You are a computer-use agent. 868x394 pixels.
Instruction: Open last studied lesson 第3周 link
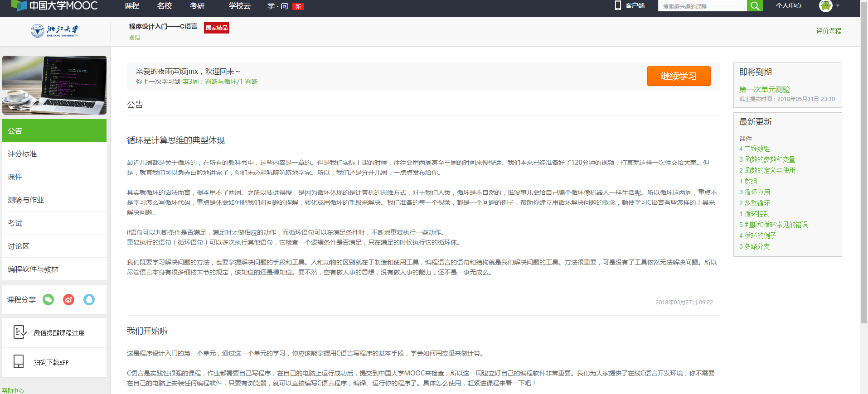(x=220, y=82)
